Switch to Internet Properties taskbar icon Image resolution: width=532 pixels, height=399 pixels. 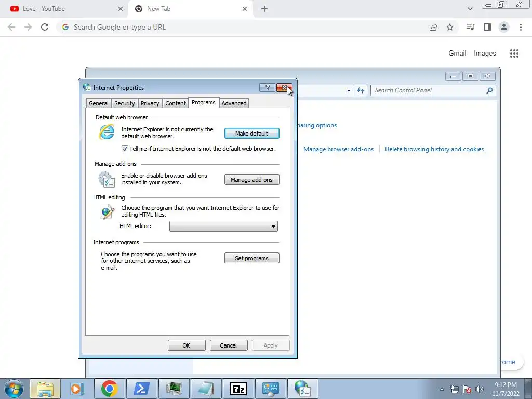303,389
